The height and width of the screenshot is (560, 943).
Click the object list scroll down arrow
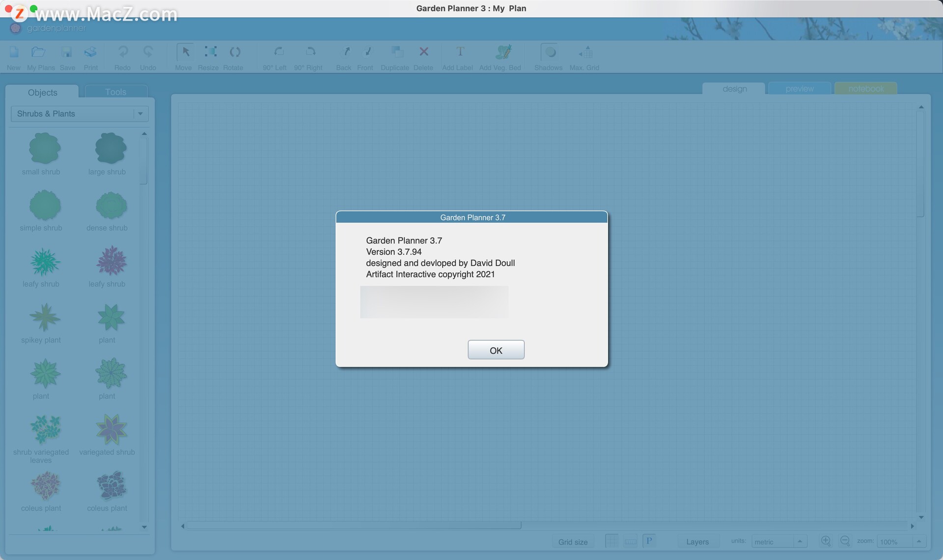[144, 527]
